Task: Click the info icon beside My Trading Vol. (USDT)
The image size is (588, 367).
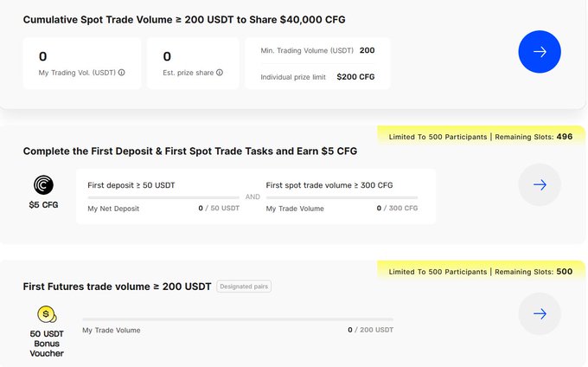Action: pyautogui.click(x=122, y=73)
